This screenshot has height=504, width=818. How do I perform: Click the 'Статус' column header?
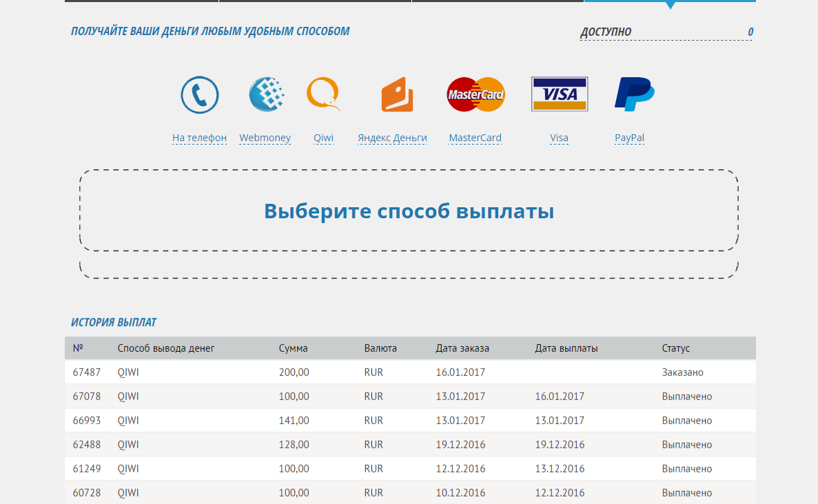coord(675,348)
